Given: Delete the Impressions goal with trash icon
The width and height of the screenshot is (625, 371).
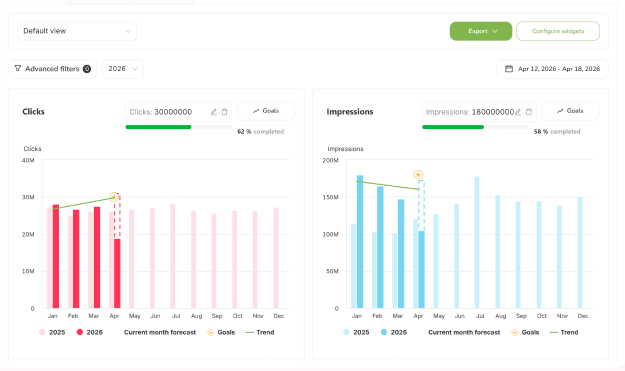Looking at the screenshot, I should click(x=529, y=112).
